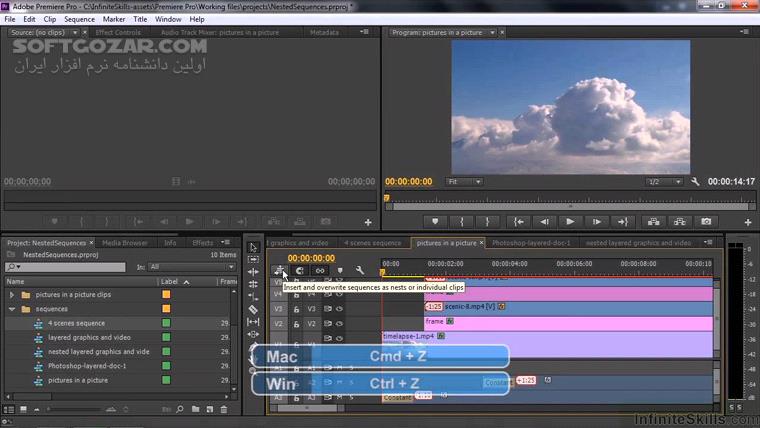Select the Ripple Edit tool
This screenshot has height=428, width=760.
pyautogui.click(x=253, y=272)
